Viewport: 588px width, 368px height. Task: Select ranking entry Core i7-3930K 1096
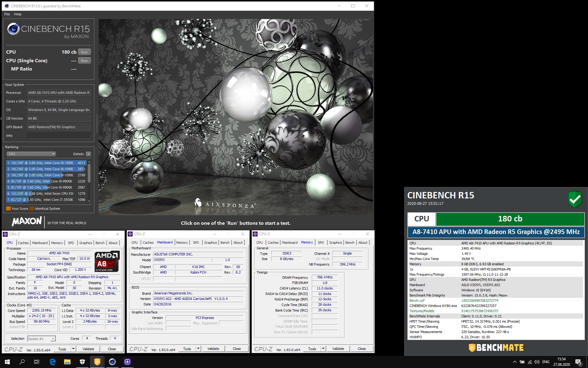click(x=47, y=200)
